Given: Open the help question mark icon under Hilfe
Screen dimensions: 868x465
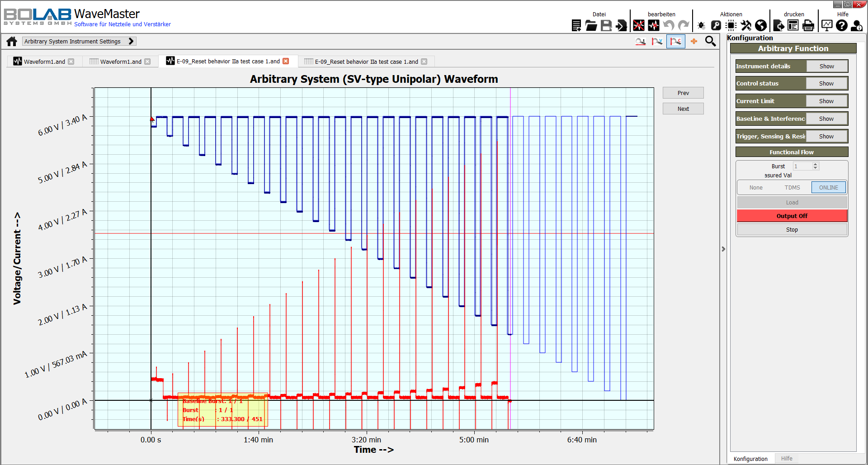Looking at the screenshot, I should tap(841, 26).
